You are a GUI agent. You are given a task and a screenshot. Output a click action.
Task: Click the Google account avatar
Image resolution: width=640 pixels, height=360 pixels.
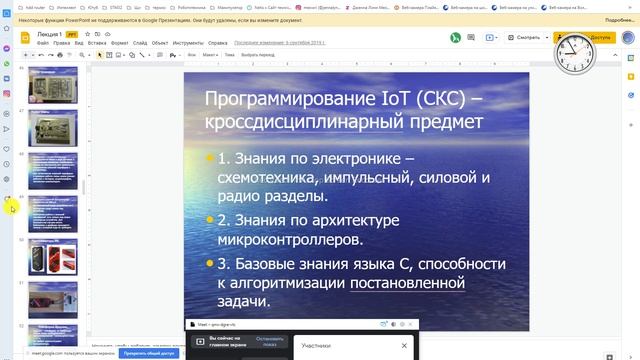628,38
